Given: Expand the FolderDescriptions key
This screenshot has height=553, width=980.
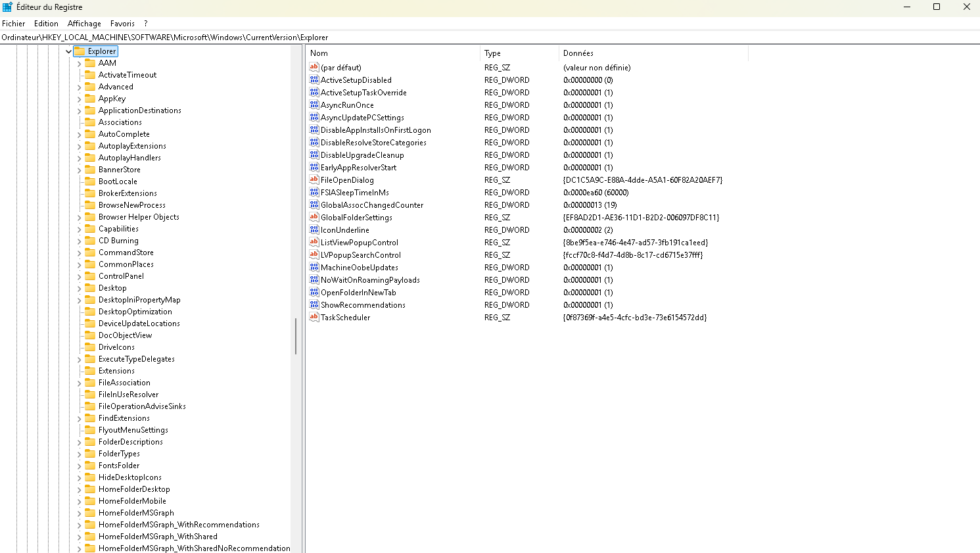Looking at the screenshot, I should tap(80, 442).
